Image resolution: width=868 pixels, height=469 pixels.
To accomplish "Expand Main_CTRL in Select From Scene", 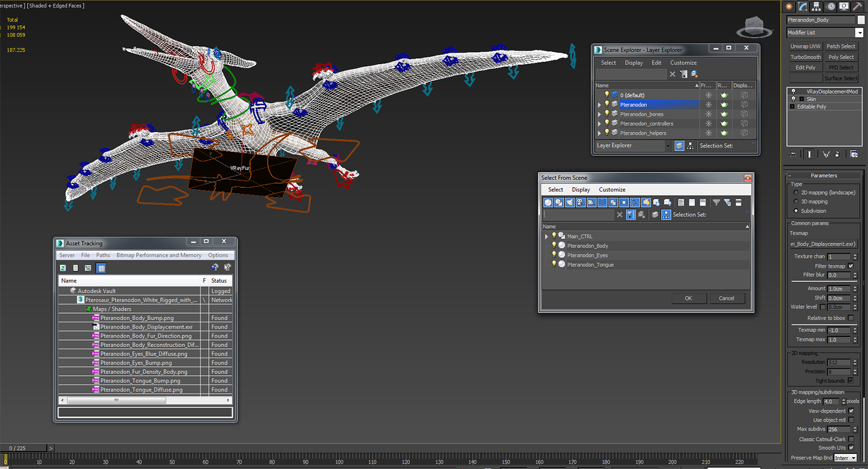I will (547, 236).
